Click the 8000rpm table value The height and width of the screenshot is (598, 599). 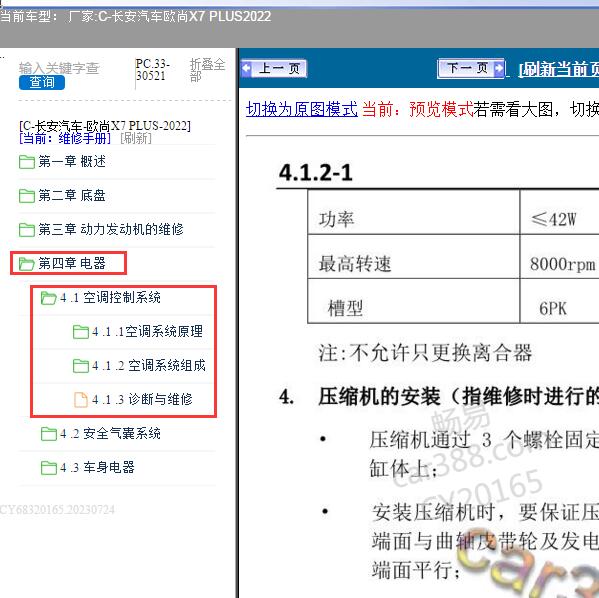point(562,264)
